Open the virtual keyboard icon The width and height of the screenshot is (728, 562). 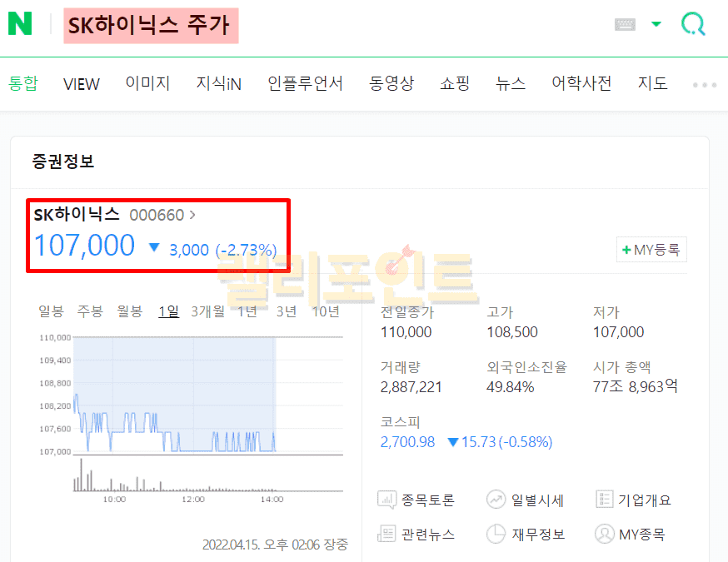pos(625,24)
